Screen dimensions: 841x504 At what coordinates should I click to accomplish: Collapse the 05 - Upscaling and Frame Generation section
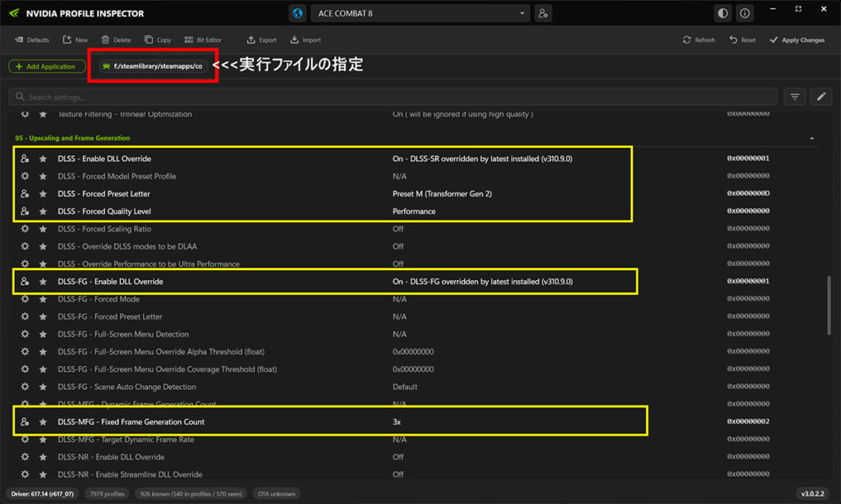point(812,139)
